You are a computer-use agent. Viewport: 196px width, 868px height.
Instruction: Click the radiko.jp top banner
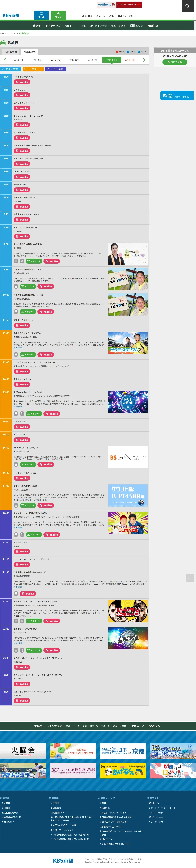[119, 4]
